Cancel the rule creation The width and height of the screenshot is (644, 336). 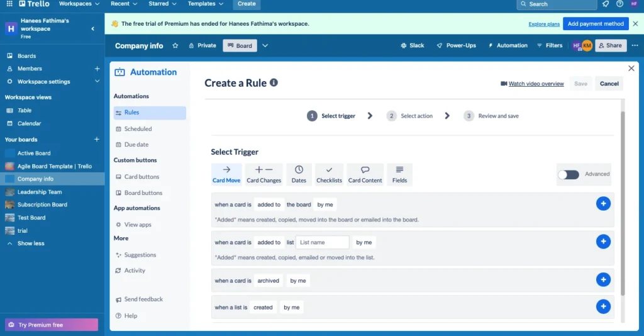[609, 84]
